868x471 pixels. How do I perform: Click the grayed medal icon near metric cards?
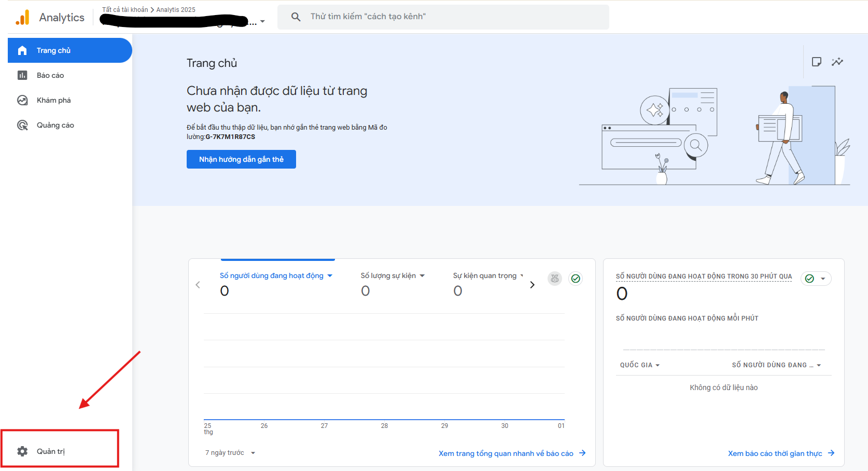[554, 279]
